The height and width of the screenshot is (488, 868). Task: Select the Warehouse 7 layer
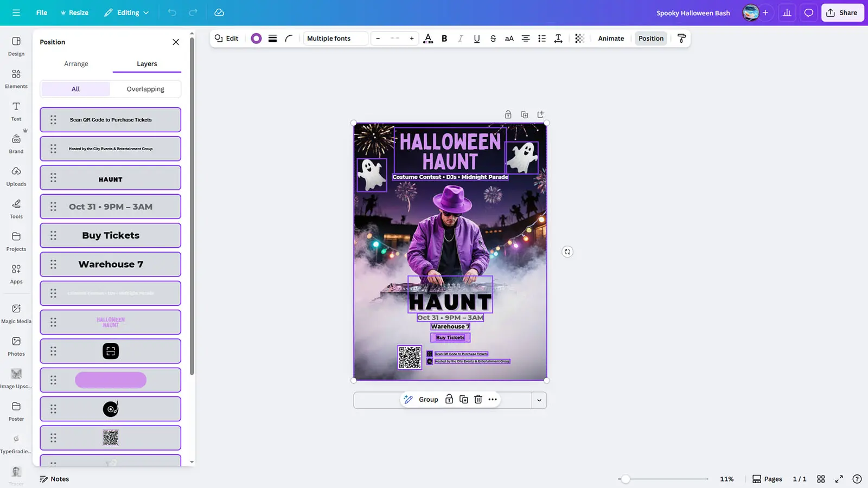(x=111, y=264)
